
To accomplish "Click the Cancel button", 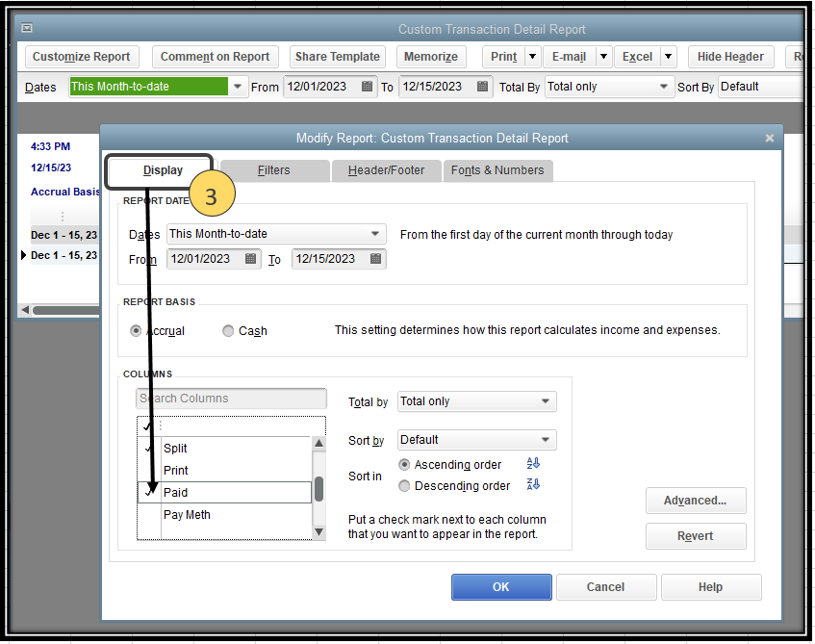I will (605, 587).
